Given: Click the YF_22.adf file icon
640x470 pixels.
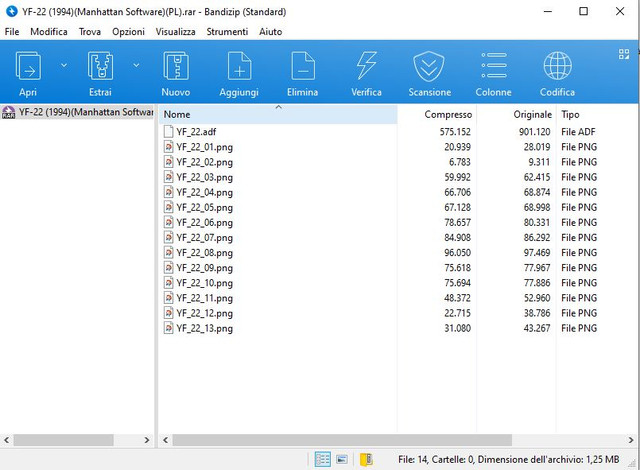Looking at the screenshot, I should (168, 131).
